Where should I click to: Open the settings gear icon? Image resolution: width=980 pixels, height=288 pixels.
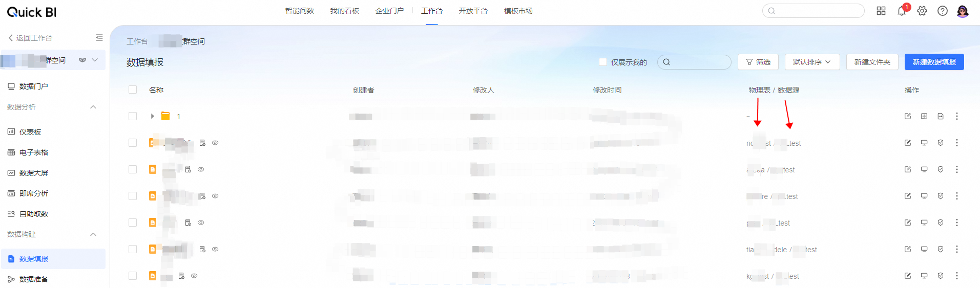922,11
